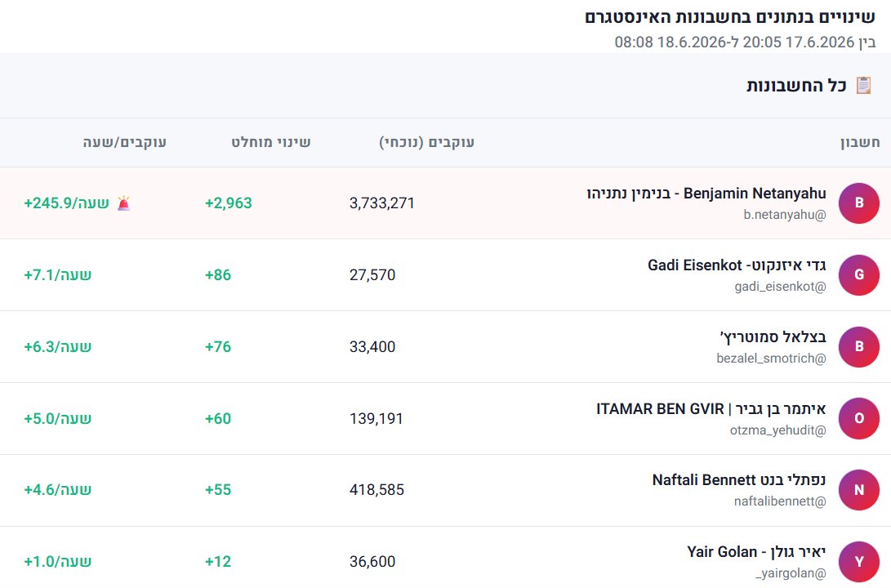Select the ITAMAR BEN GVIR account name

(711, 409)
